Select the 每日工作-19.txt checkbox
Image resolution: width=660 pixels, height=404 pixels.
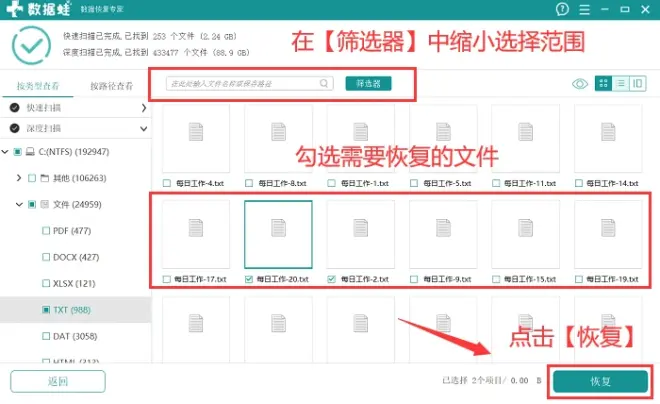(579, 279)
